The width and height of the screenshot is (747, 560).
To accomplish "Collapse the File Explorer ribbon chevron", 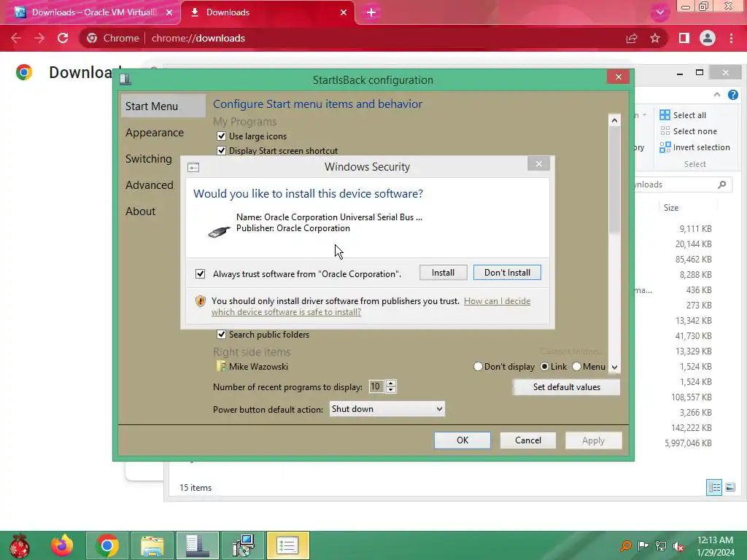I will tap(717, 95).
